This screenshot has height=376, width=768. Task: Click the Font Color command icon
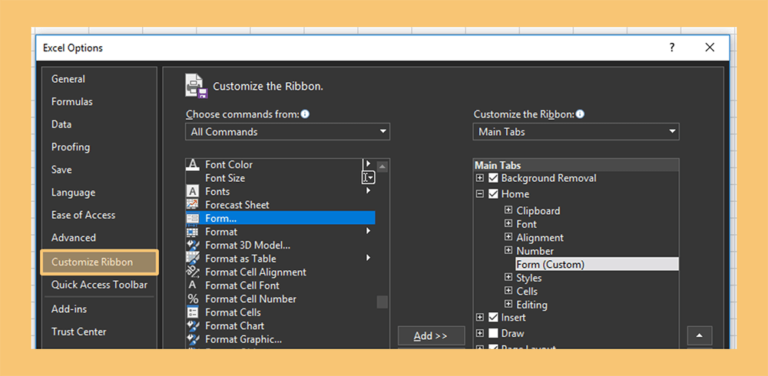coord(193,164)
